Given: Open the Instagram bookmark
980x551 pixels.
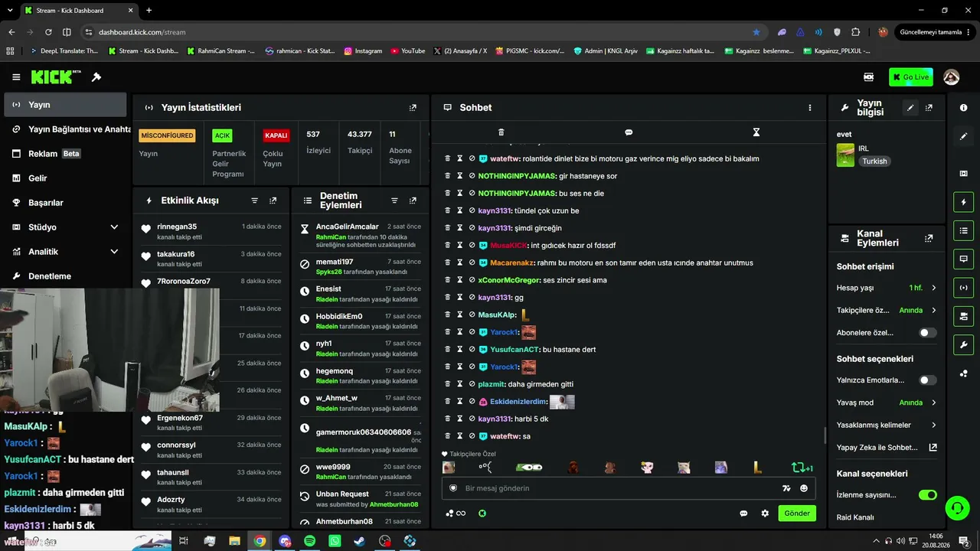Looking at the screenshot, I should tap(363, 51).
